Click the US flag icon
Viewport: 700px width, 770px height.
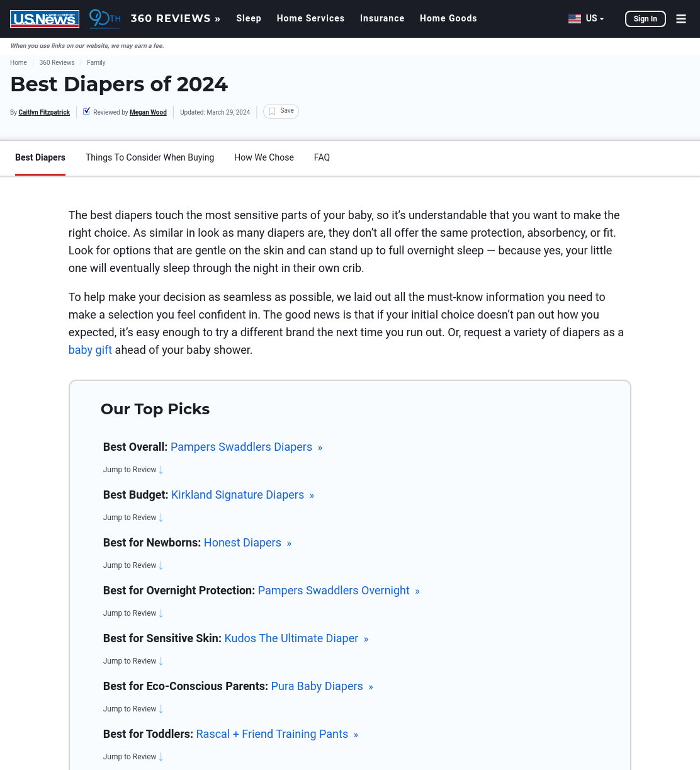(x=575, y=19)
